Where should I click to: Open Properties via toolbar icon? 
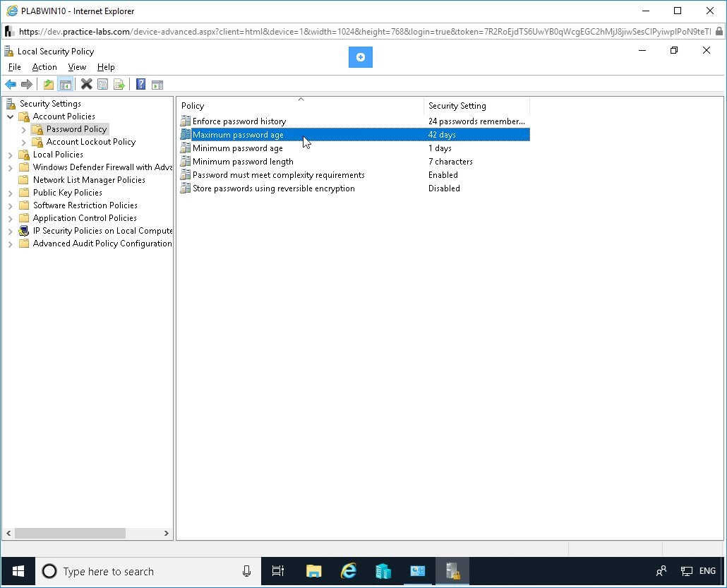tap(103, 85)
